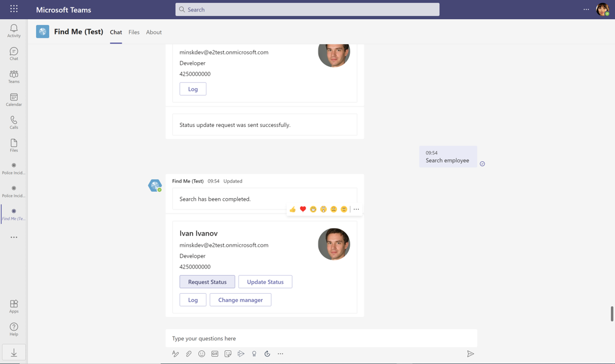Open the app launcher waffle menu
The height and width of the screenshot is (364, 615).
pyautogui.click(x=14, y=9)
